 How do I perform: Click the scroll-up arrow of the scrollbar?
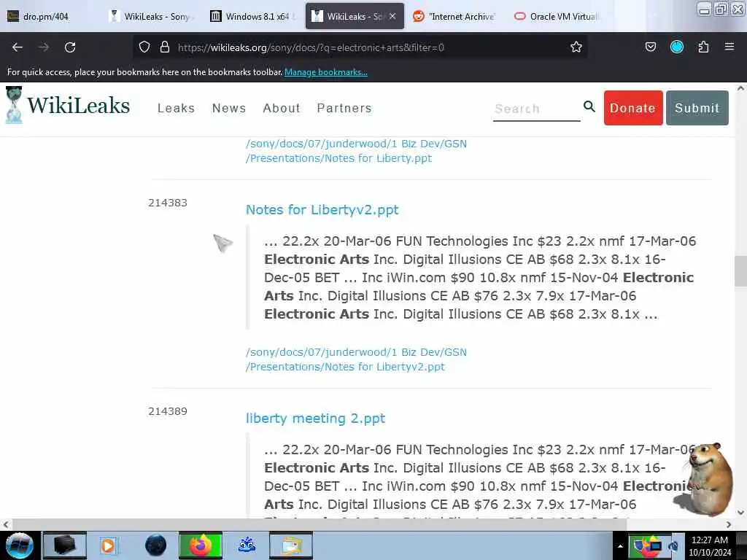point(740,88)
